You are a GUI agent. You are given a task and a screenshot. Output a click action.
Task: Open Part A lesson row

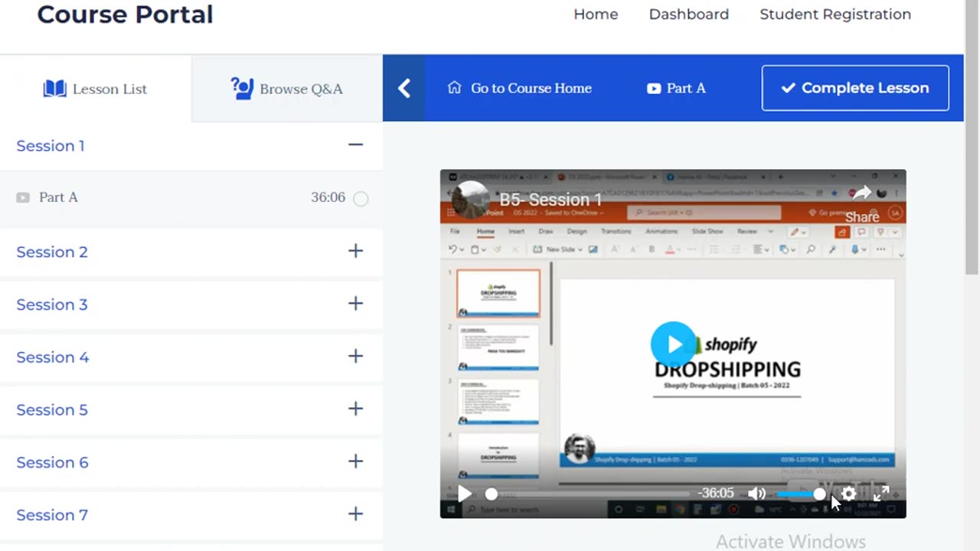point(191,197)
